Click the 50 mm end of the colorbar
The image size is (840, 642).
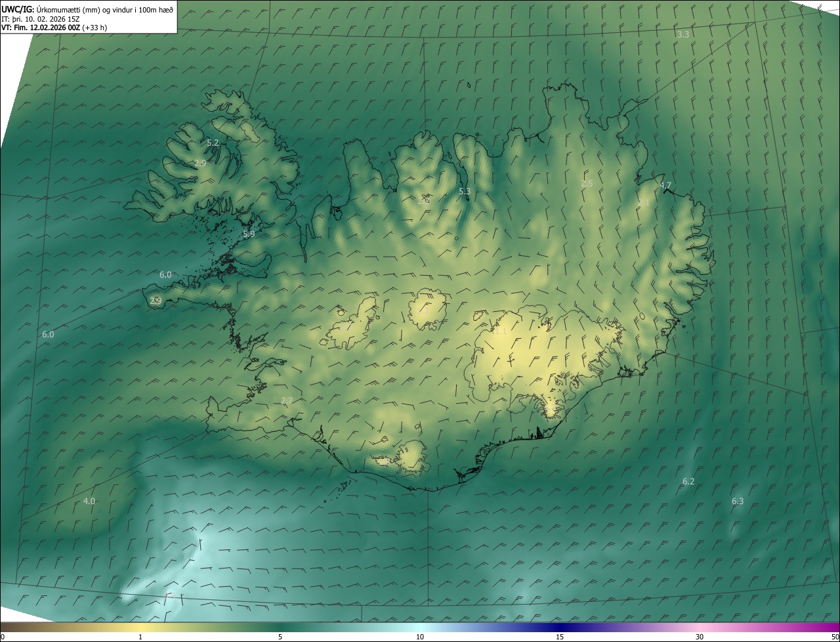[x=835, y=637]
